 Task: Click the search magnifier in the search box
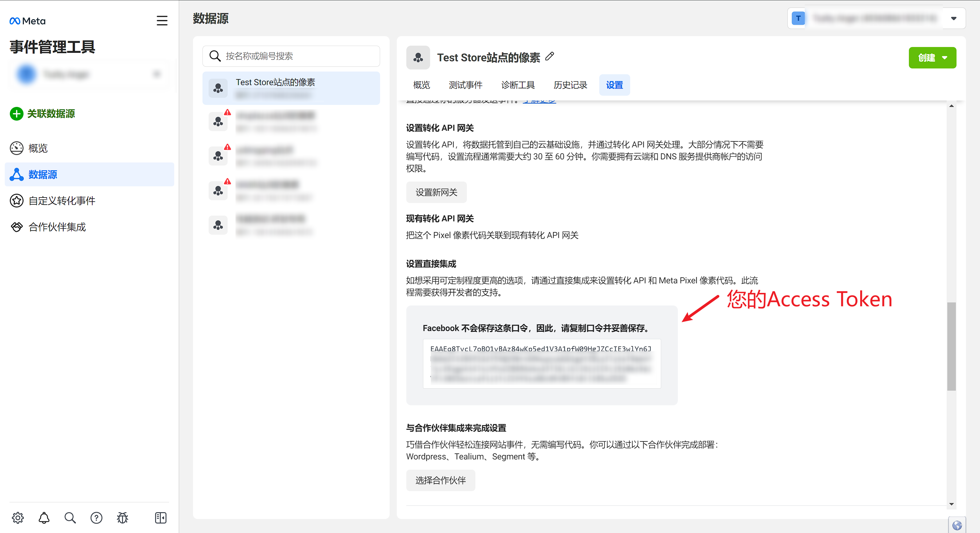(x=215, y=56)
